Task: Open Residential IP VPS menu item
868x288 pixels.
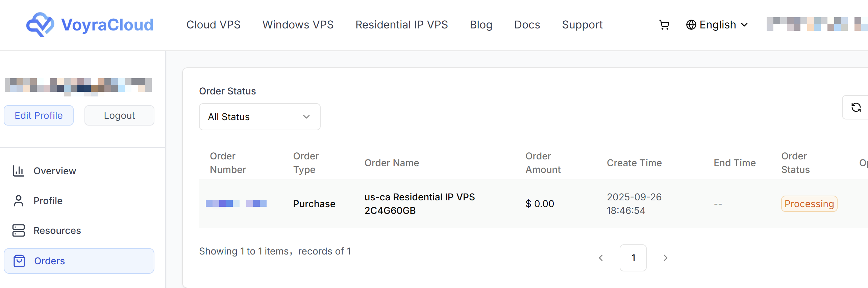Action: 401,25
